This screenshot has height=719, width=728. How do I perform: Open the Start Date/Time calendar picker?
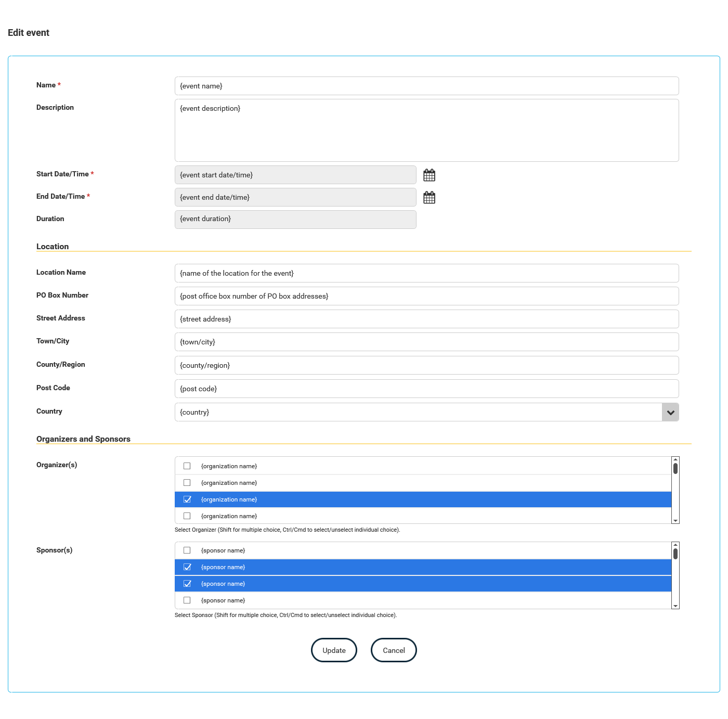[x=429, y=175]
